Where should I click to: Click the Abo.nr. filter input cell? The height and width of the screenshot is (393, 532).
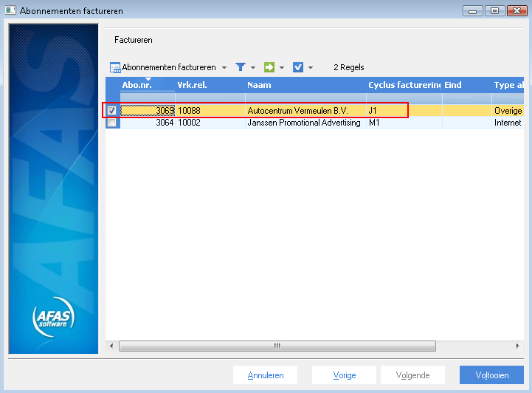coord(148,98)
